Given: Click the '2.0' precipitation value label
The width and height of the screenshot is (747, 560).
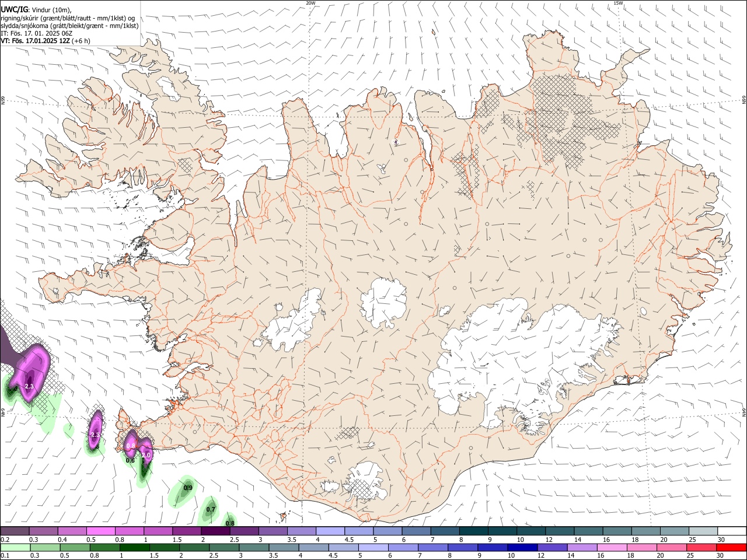Looking at the screenshot, I should (146, 455).
